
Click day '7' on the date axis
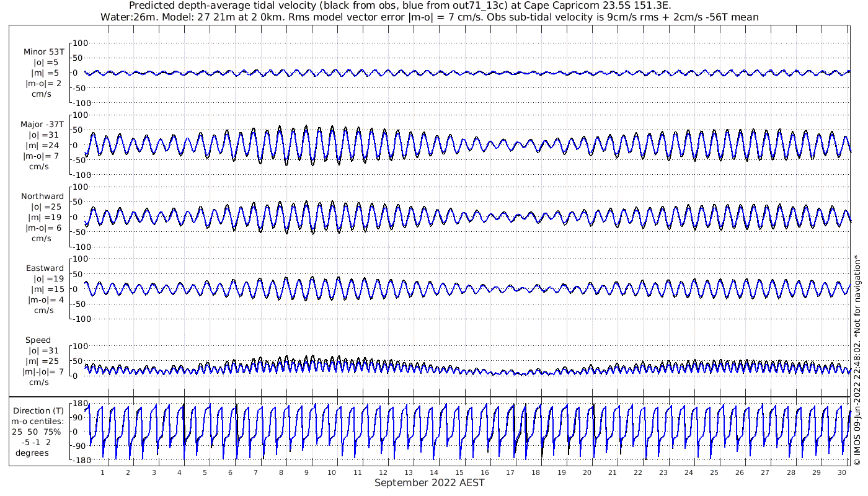tap(255, 472)
